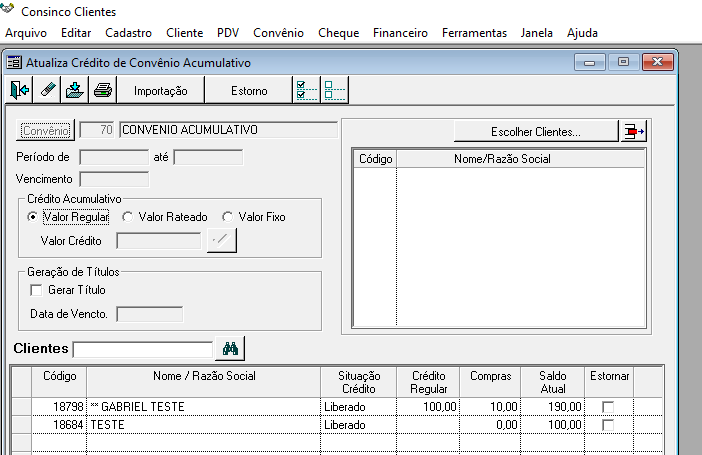
Task: Click the Compras column header
Action: coord(490,382)
